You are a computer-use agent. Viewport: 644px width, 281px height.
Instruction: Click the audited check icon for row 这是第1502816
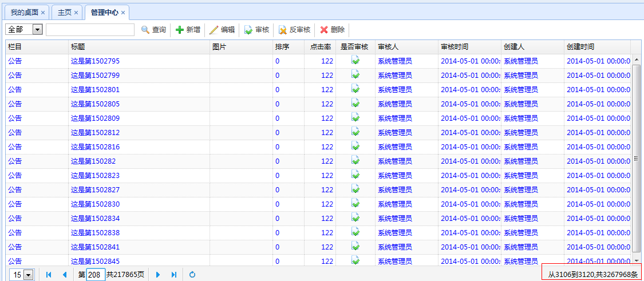[x=355, y=147]
